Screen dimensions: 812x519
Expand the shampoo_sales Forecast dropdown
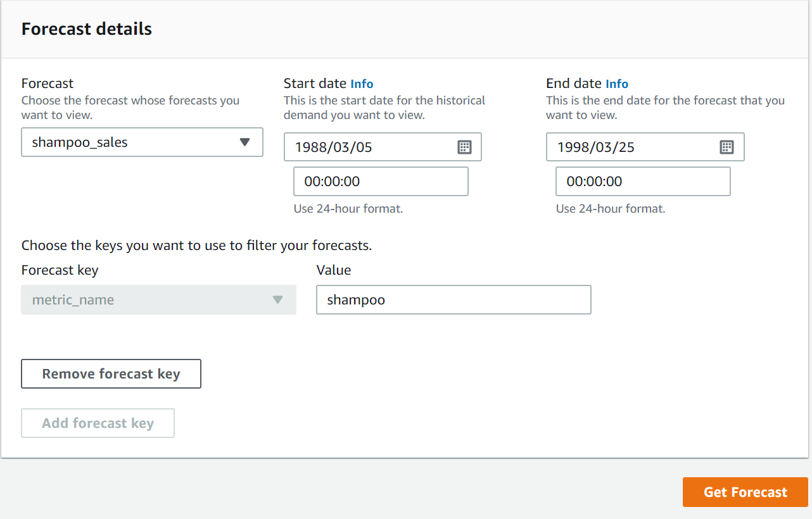[x=142, y=142]
